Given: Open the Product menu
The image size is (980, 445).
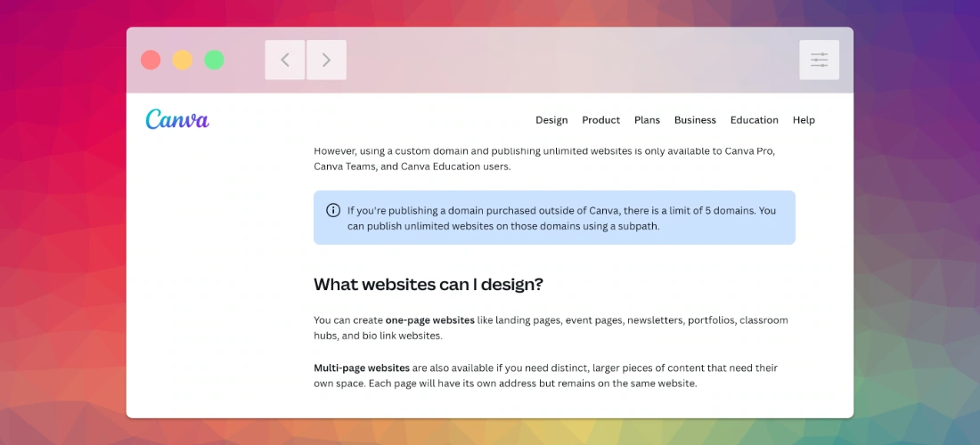Looking at the screenshot, I should tap(600, 120).
